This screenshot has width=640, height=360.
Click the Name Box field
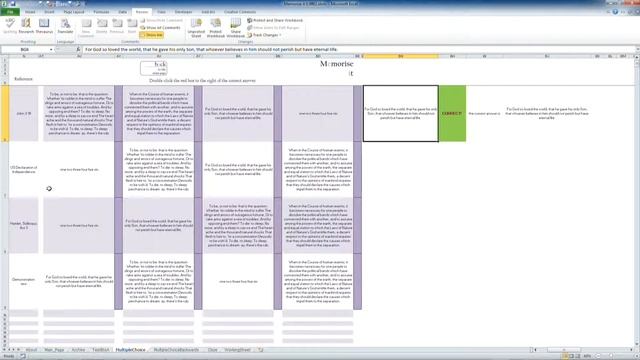click(24, 49)
